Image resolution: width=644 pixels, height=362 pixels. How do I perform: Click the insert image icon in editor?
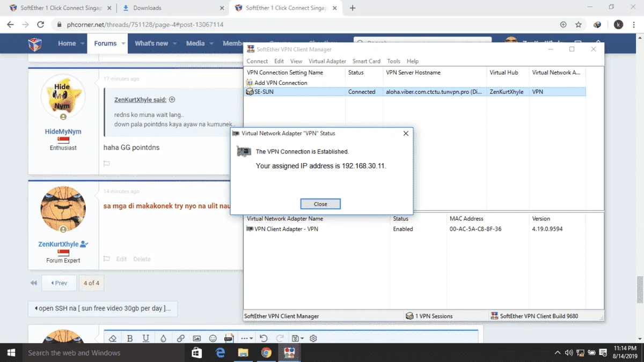click(x=197, y=338)
